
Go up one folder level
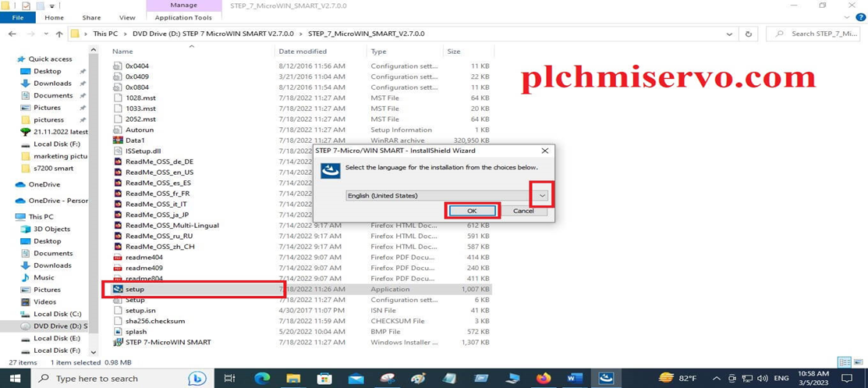[x=59, y=34]
